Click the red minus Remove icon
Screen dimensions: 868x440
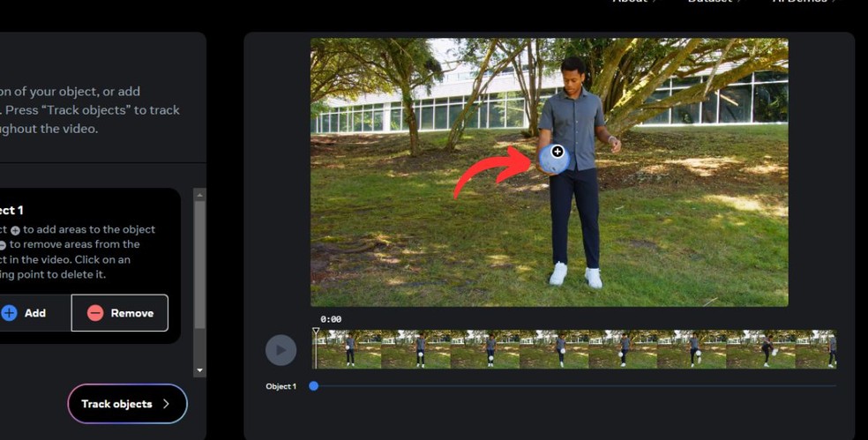click(95, 313)
